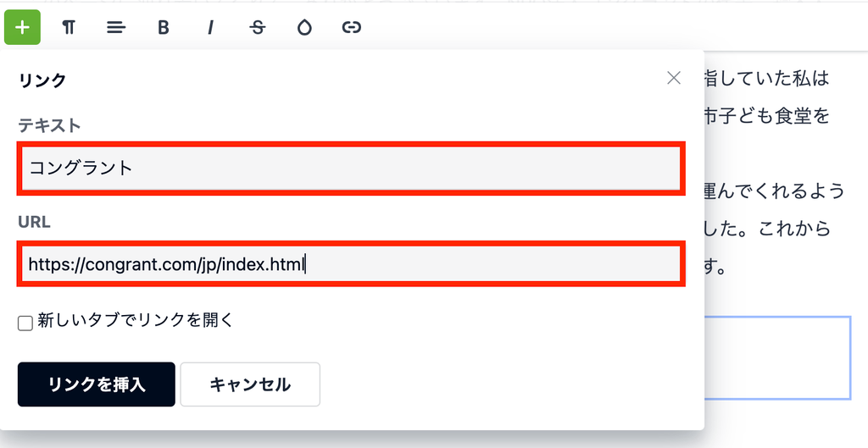This screenshot has width=868, height=448.
Task: Click the テキスト field label
Action: [x=49, y=125]
